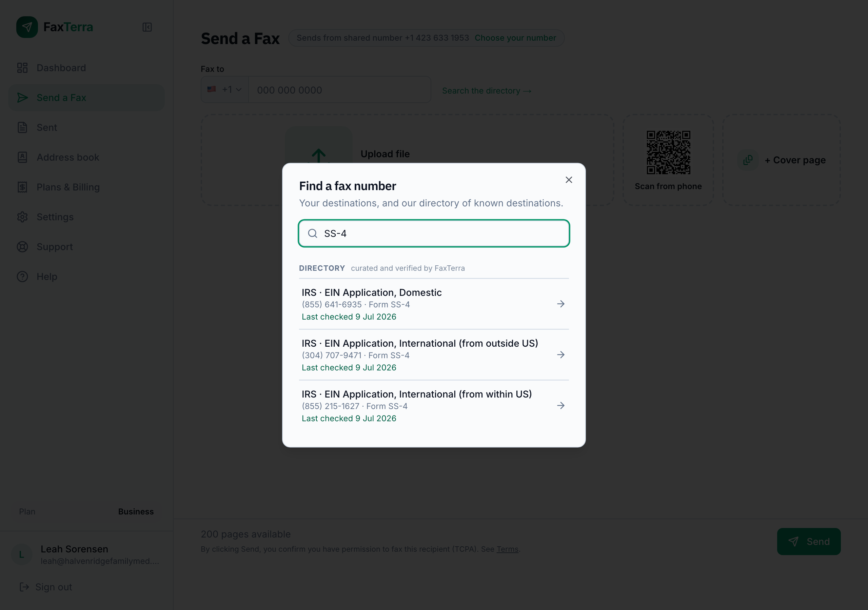Screen dimensions: 868x610
Task: Click Upload file area
Action: pyautogui.click(x=407, y=160)
